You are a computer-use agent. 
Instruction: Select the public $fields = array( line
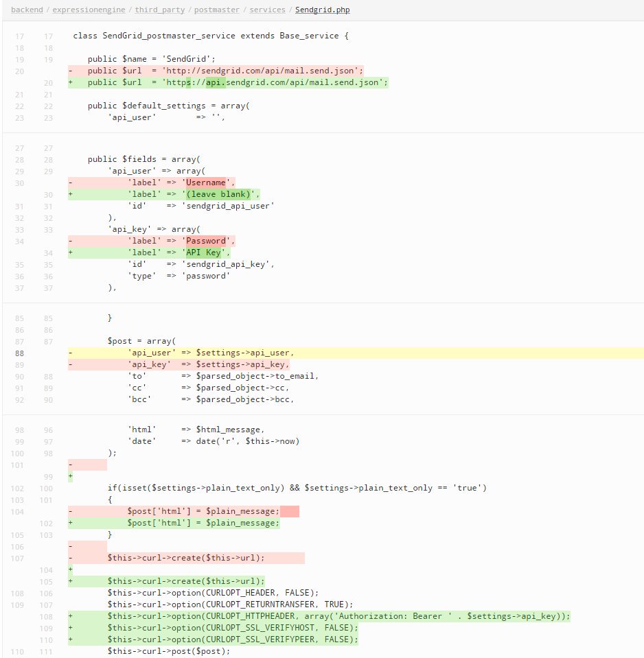144,159
